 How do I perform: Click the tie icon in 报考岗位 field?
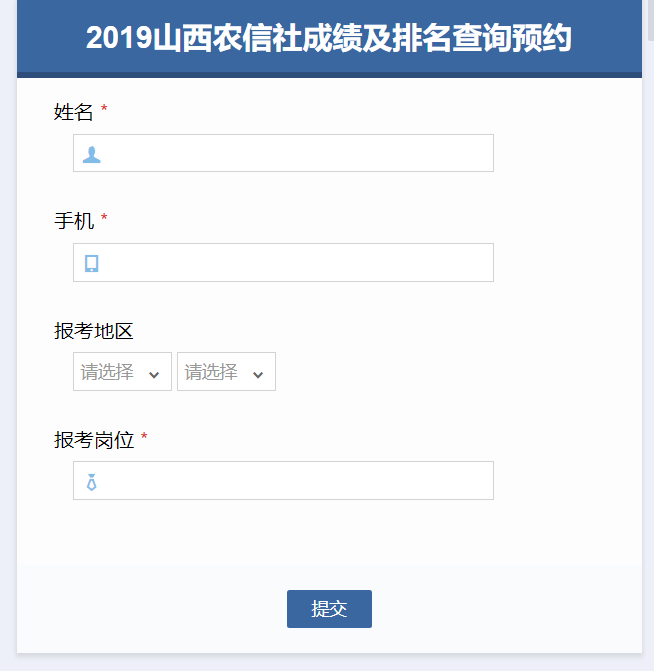coord(91,481)
